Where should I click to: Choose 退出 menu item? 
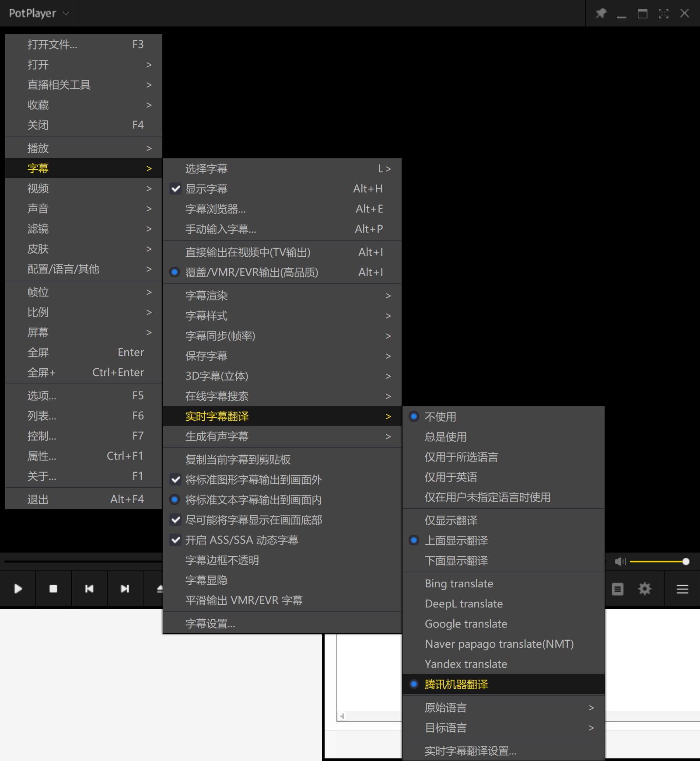click(84, 499)
